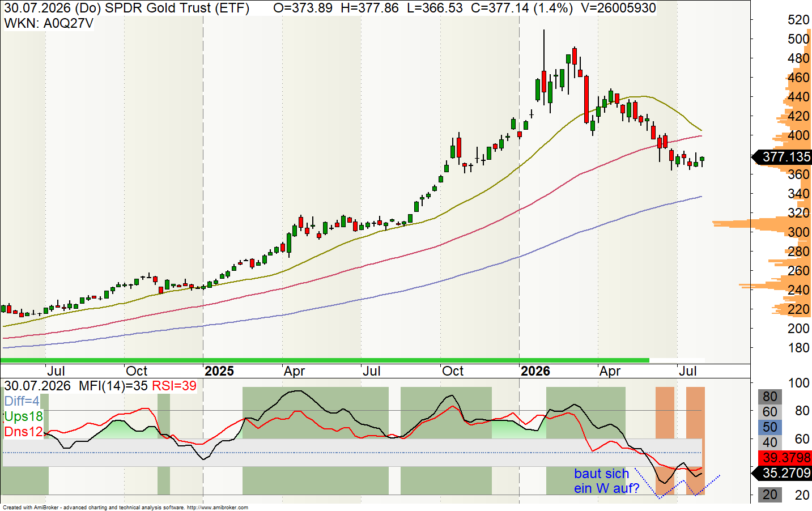This screenshot has height=511, width=812.
Task: Click the "440" price axis label
Action: click(x=798, y=97)
